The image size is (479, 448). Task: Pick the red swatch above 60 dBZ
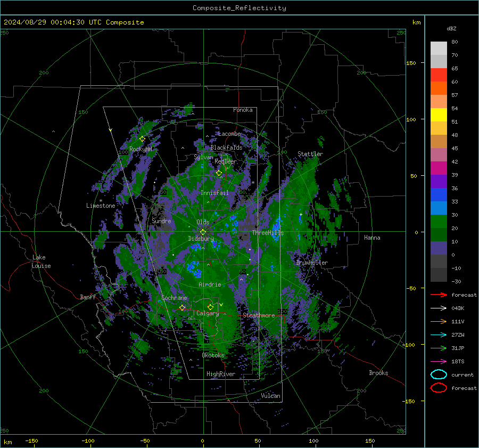point(439,75)
